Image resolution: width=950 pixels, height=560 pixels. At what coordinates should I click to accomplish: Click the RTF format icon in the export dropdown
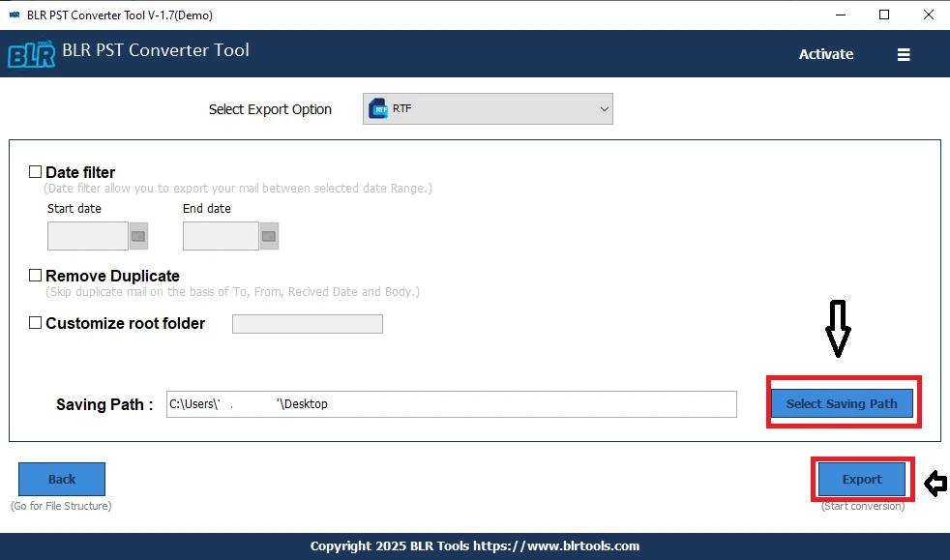pos(377,108)
